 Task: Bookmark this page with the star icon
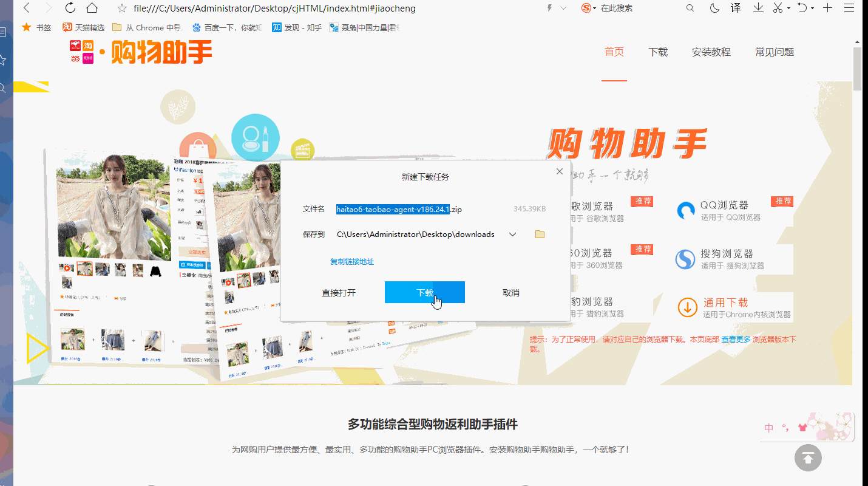pos(122,9)
